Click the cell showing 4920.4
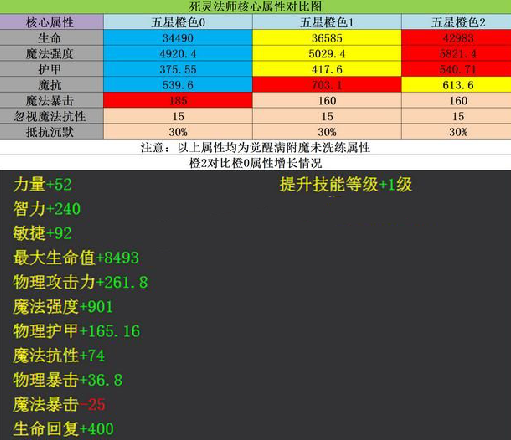The width and height of the screenshot is (511, 440). point(178,53)
